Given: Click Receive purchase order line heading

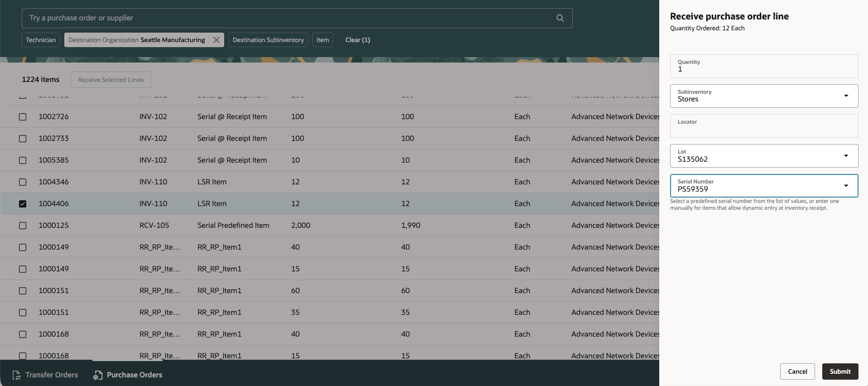Looking at the screenshot, I should pyautogui.click(x=729, y=16).
